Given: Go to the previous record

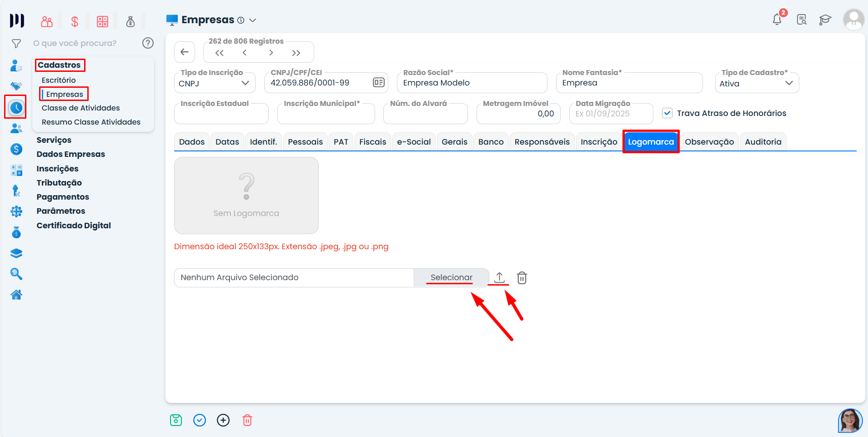Looking at the screenshot, I should pos(245,53).
